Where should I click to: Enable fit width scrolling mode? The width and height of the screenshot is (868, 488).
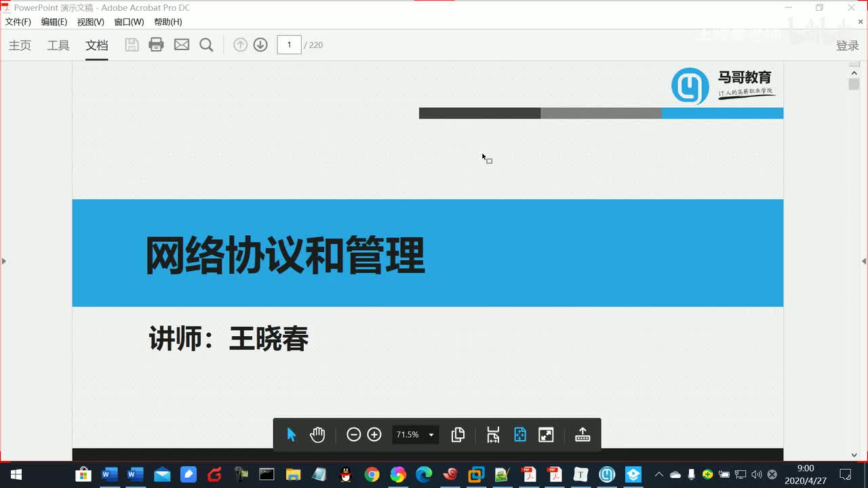[493, 434]
